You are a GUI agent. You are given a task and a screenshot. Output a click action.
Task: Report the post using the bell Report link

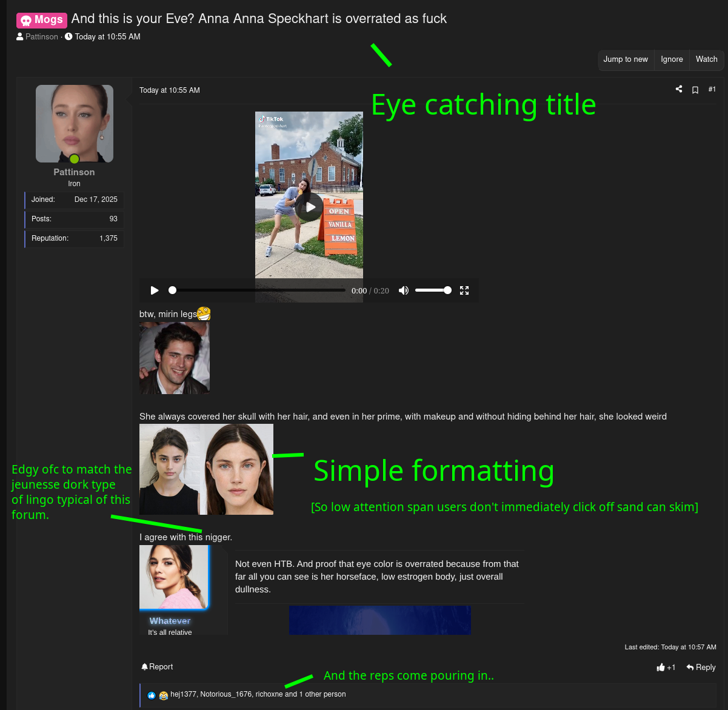coord(157,666)
